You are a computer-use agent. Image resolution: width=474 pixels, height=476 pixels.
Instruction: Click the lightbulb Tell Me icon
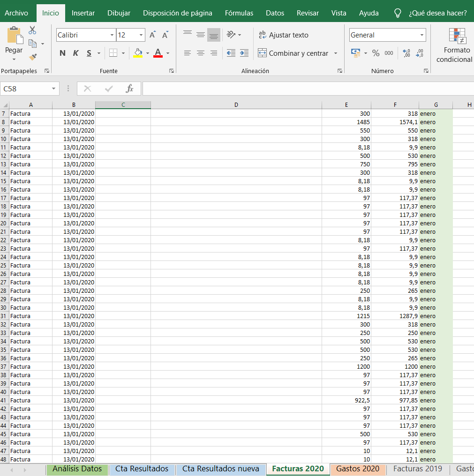pos(398,13)
